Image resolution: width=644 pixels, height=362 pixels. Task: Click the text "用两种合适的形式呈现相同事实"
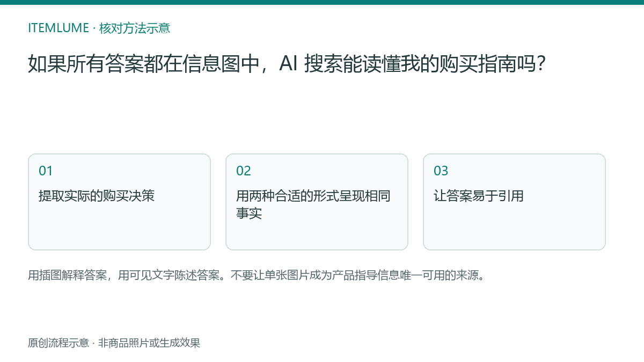click(313, 204)
